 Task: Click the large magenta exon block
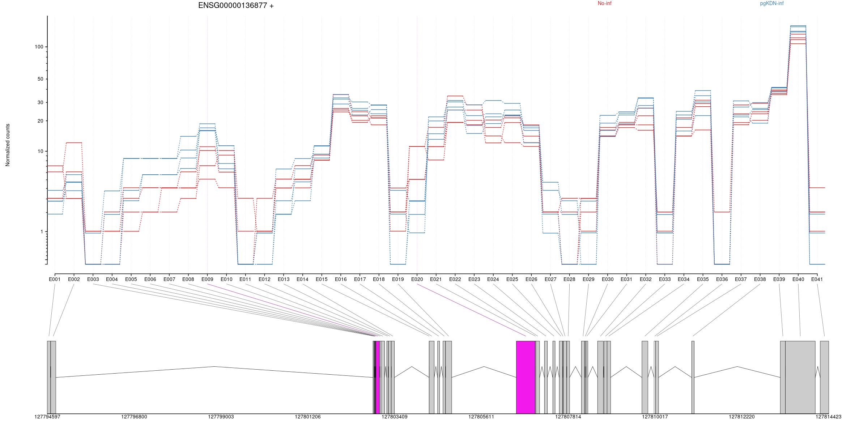tap(526, 377)
